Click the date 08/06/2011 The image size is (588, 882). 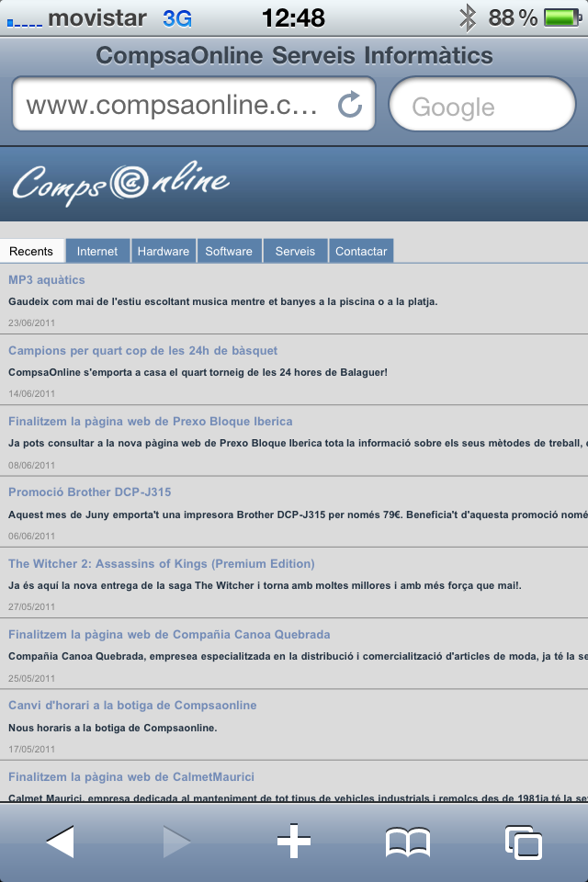(x=31, y=465)
